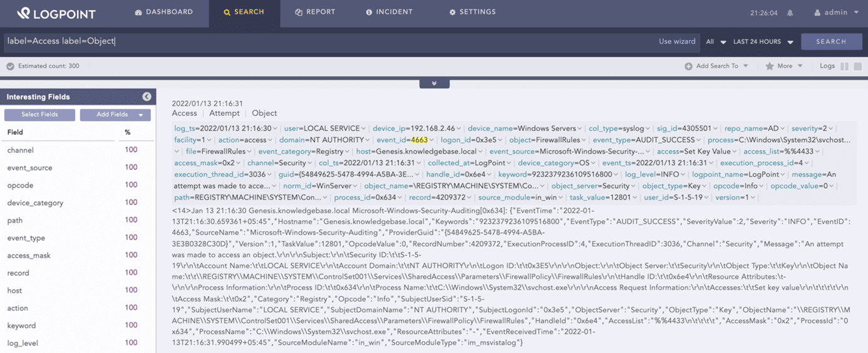Screen dimensions: 868x353
Task: Click the Access label on the log entry
Action: click(184, 113)
